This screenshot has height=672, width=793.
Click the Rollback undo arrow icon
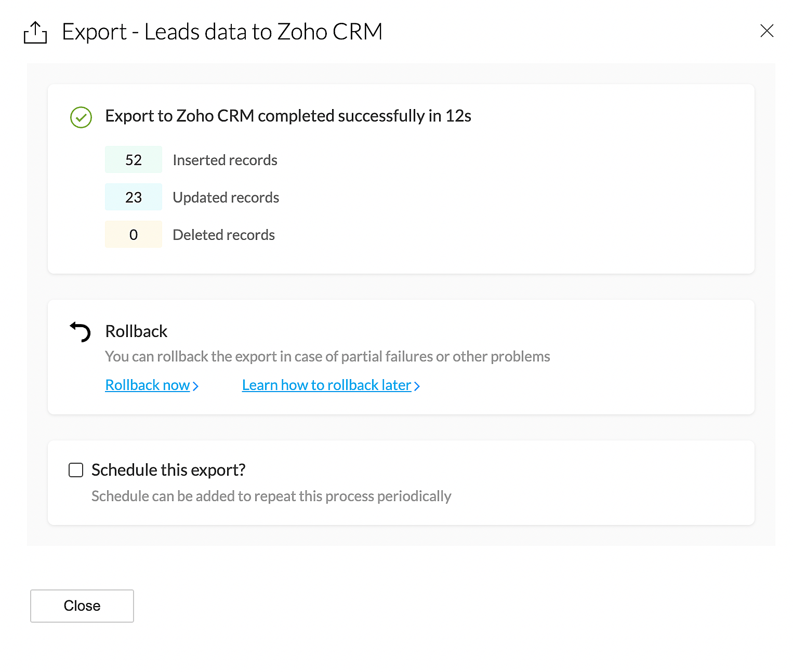click(x=81, y=332)
